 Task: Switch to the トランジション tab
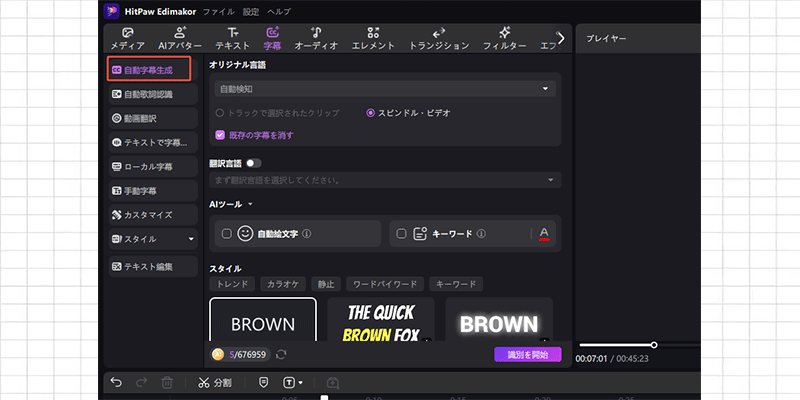tap(439, 39)
